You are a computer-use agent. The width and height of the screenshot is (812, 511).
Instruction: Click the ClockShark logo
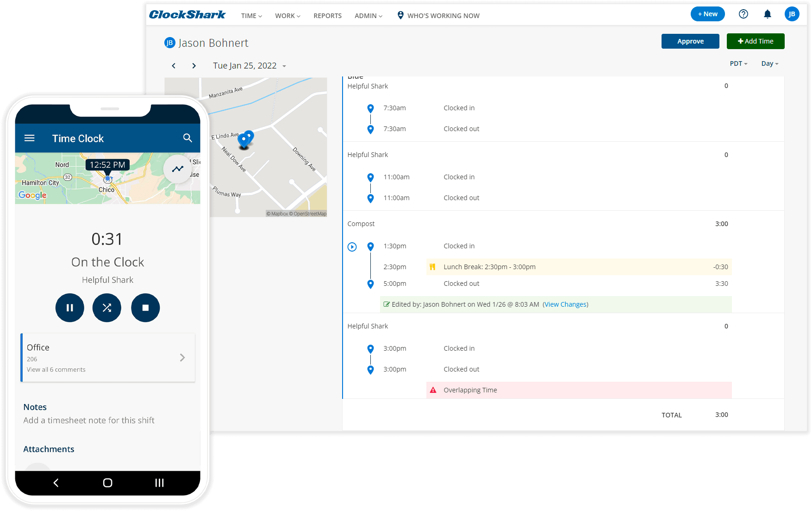(x=187, y=15)
